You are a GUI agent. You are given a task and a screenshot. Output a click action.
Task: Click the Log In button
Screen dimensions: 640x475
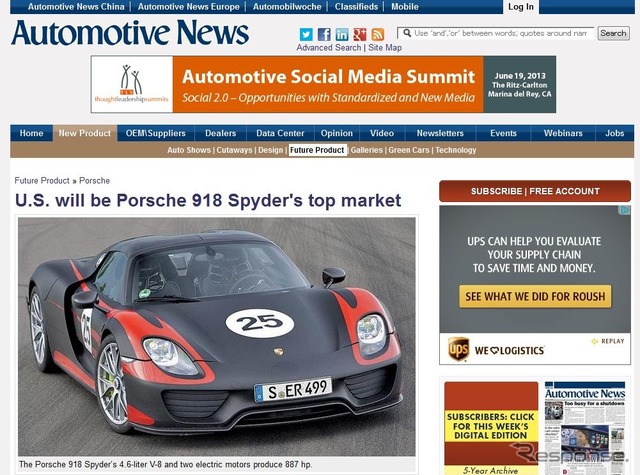point(521,7)
